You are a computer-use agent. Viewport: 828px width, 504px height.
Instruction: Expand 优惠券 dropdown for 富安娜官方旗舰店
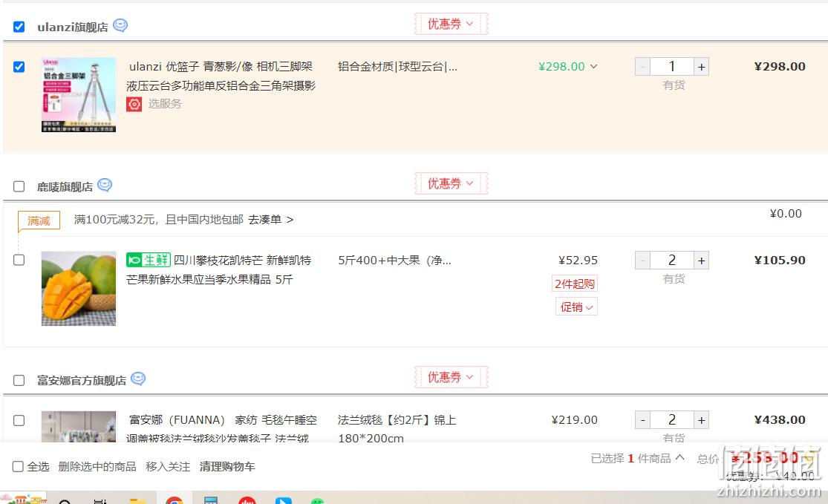point(451,377)
